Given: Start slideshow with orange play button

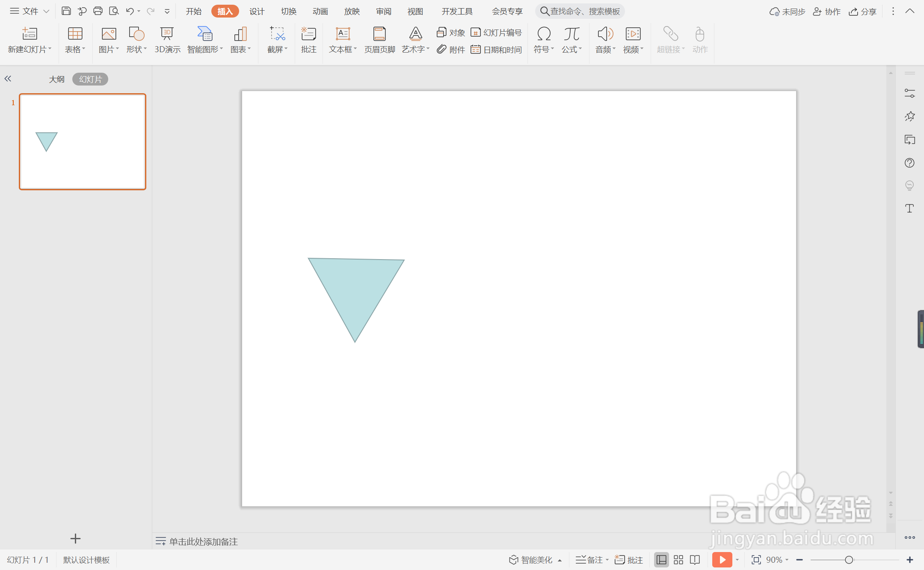Looking at the screenshot, I should pos(722,560).
